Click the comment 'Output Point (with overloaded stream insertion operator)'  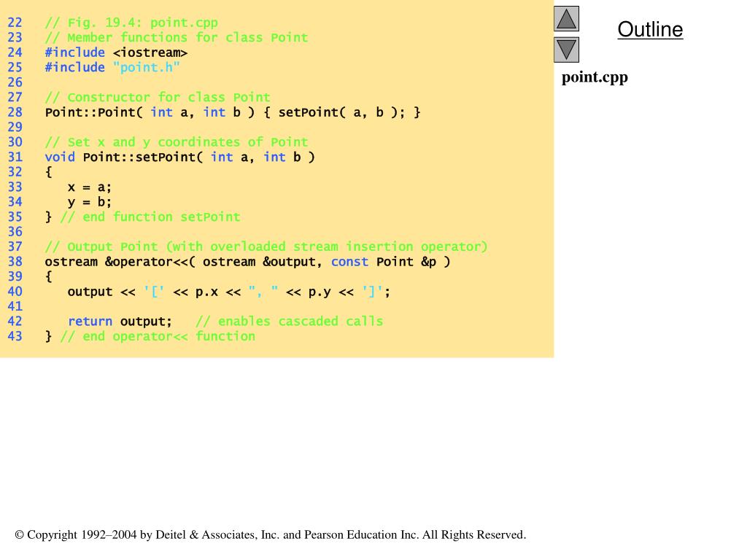click(266, 246)
